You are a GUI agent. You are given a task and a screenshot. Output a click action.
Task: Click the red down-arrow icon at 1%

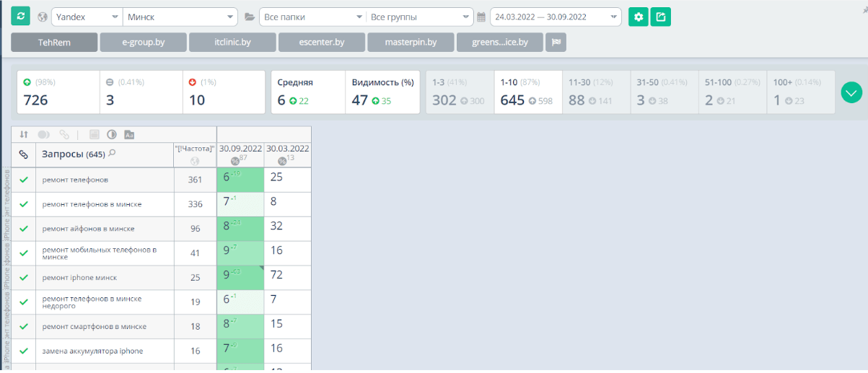pos(193,82)
